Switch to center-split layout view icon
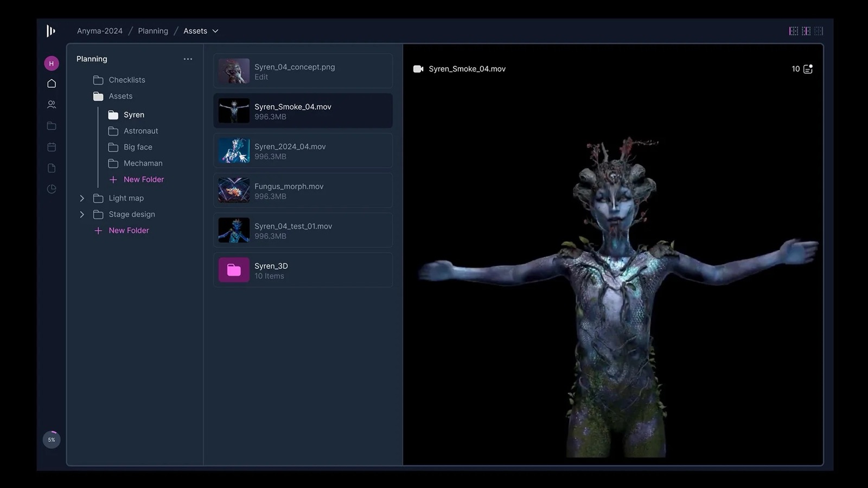Viewport: 868px width, 488px height. pos(806,31)
